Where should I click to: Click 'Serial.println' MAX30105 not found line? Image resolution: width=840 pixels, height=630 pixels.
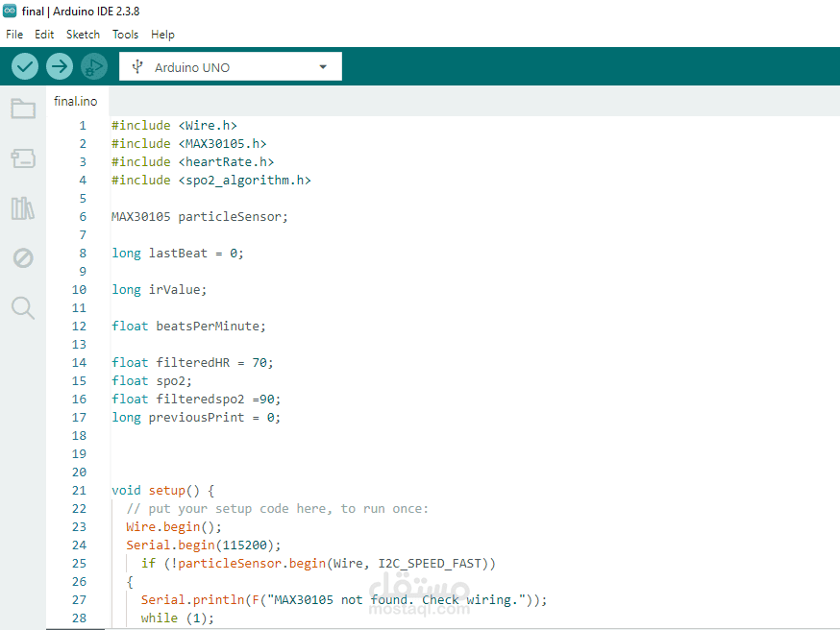click(x=344, y=599)
